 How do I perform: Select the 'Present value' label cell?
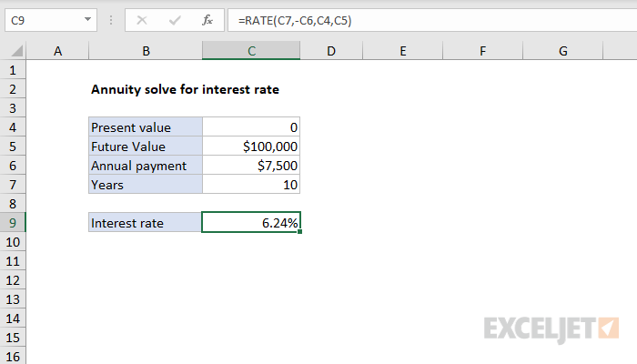click(x=146, y=127)
